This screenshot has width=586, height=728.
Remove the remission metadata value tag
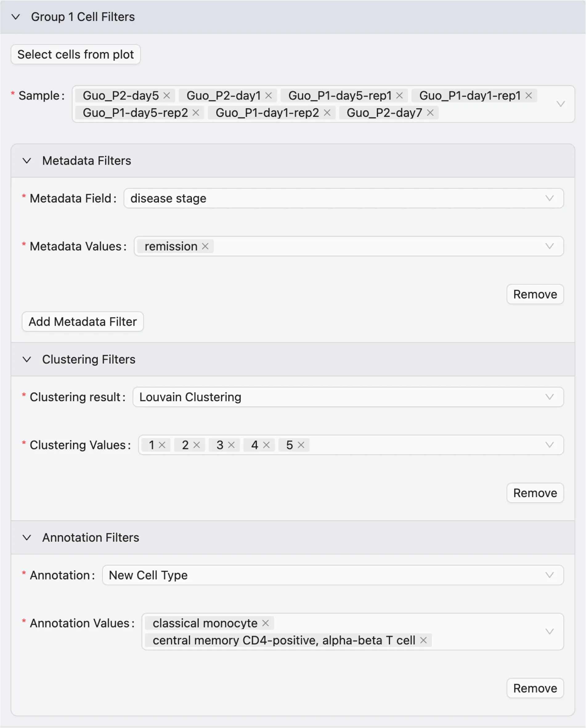pos(205,246)
